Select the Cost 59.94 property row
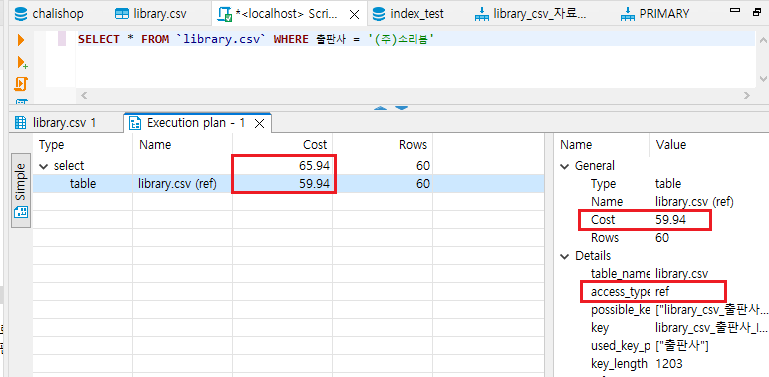769x377 pixels. pos(662,220)
